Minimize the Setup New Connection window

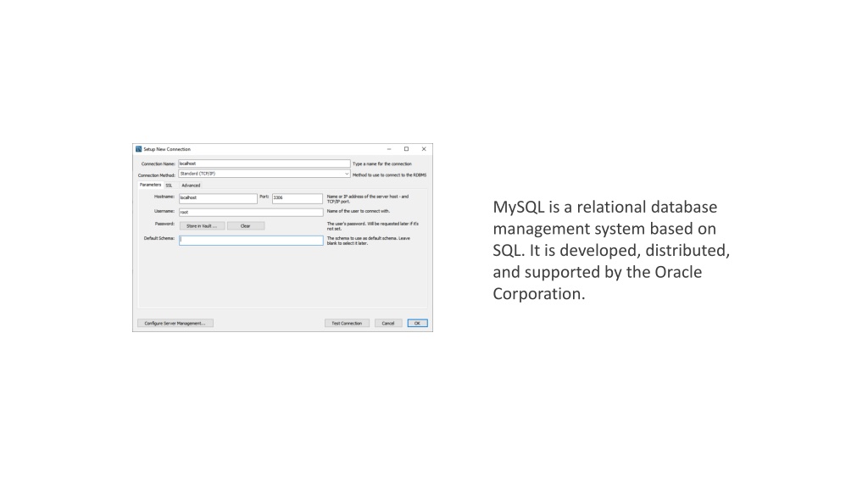pyautogui.click(x=389, y=149)
